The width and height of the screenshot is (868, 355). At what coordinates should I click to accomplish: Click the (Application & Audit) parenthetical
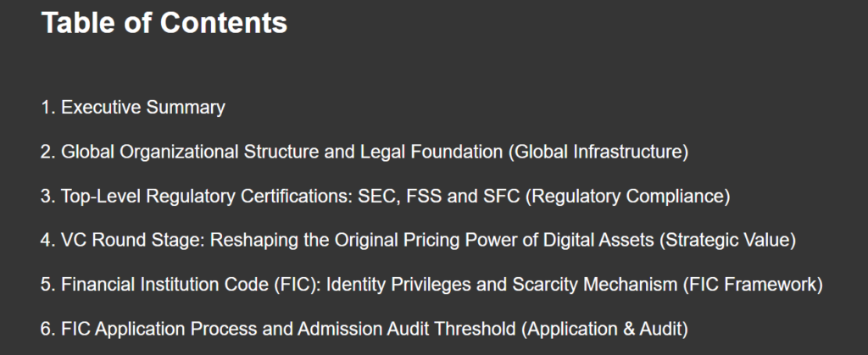point(604,329)
